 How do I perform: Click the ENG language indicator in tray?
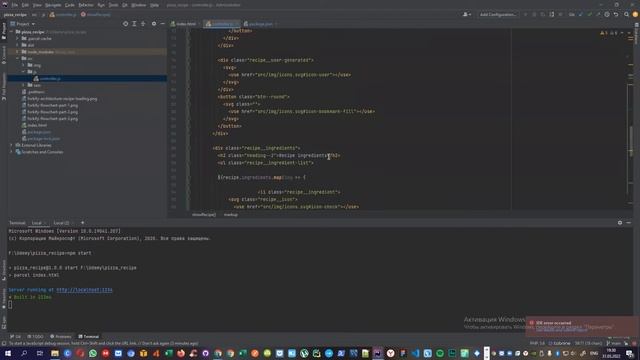[x=594, y=353]
